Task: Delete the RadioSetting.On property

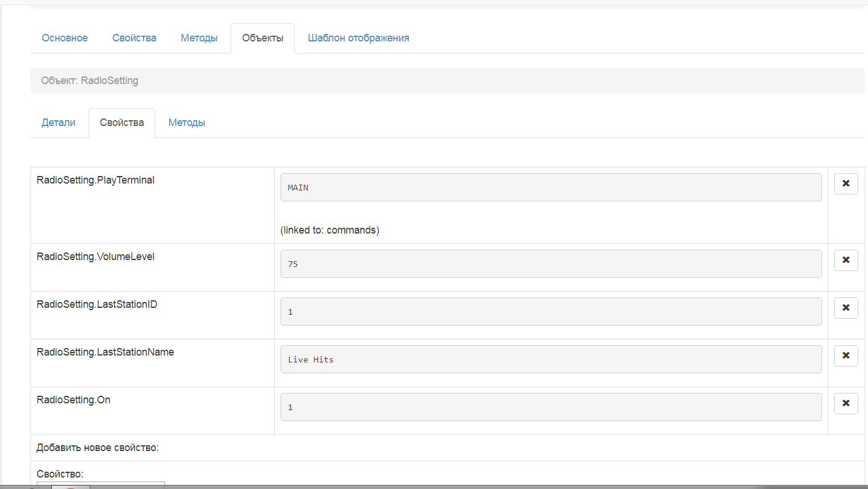Action: tap(846, 403)
